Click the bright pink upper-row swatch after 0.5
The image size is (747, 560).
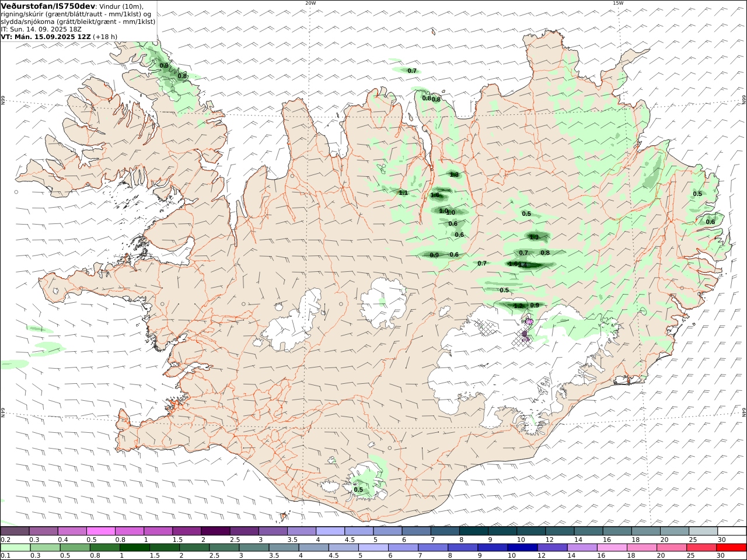101,531
